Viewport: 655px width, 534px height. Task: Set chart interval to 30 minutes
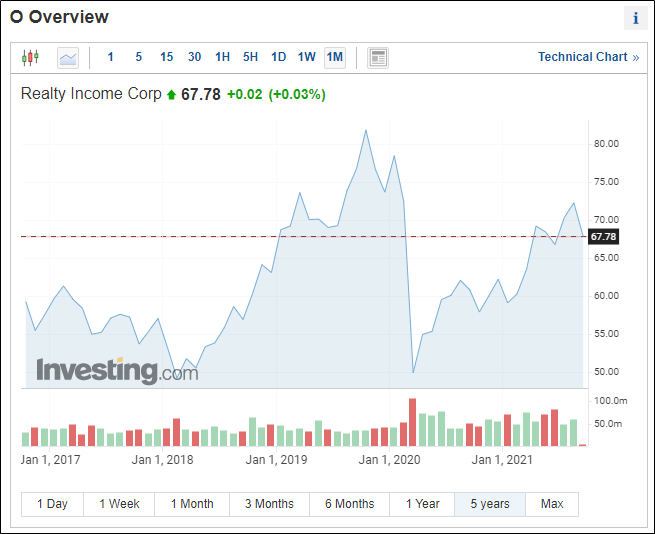click(194, 57)
